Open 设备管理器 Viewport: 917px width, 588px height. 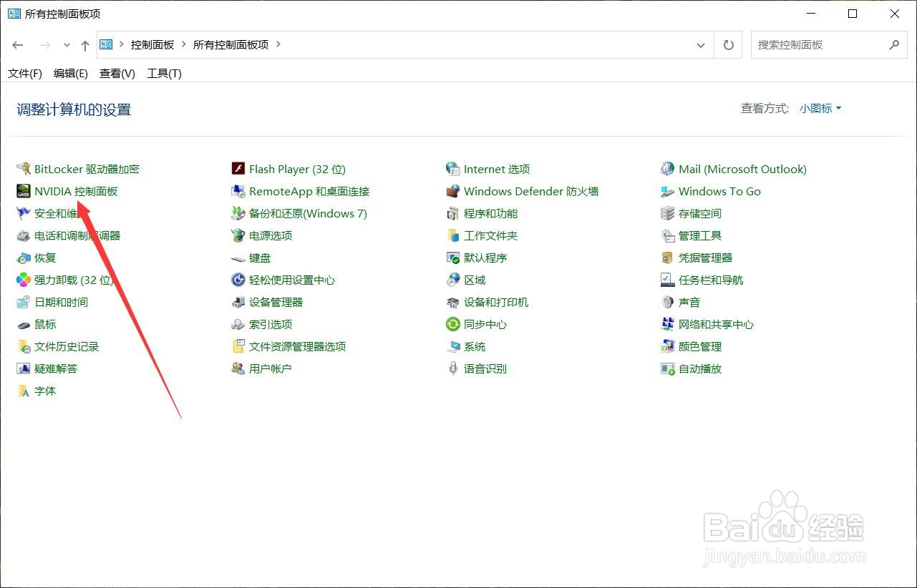tap(276, 302)
